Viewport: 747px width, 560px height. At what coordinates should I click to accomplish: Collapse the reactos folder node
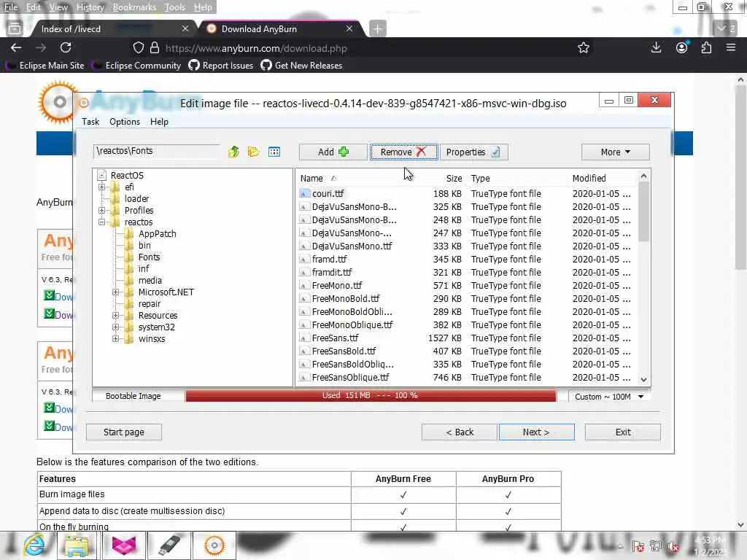tap(101, 222)
